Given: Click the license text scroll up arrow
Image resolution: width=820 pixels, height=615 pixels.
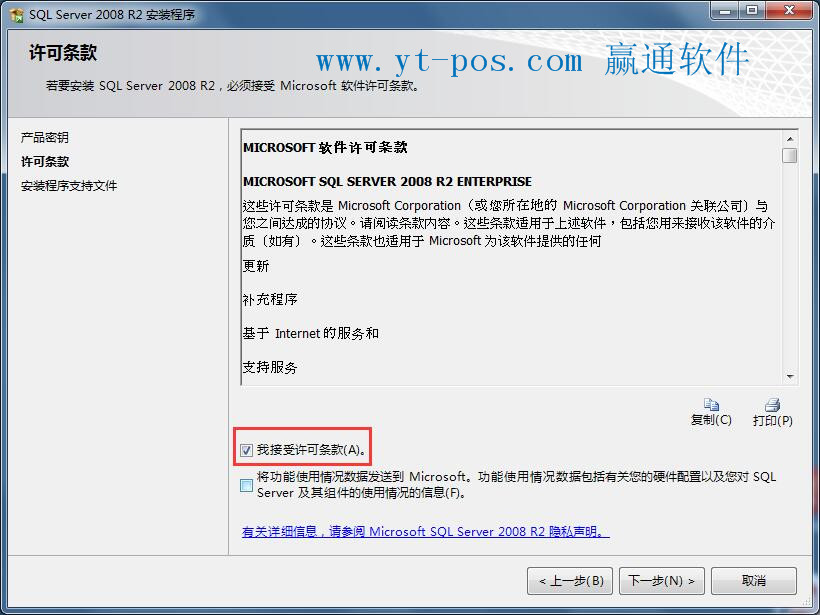Looking at the screenshot, I should 790,139.
